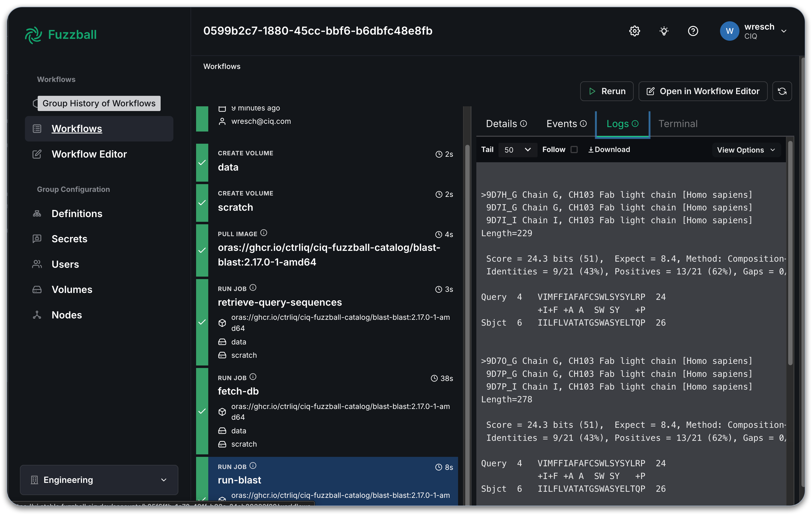This screenshot has height=515, width=812.
Task: Select PULL IMAGE blast step
Action: pyautogui.click(x=327, y=250)
